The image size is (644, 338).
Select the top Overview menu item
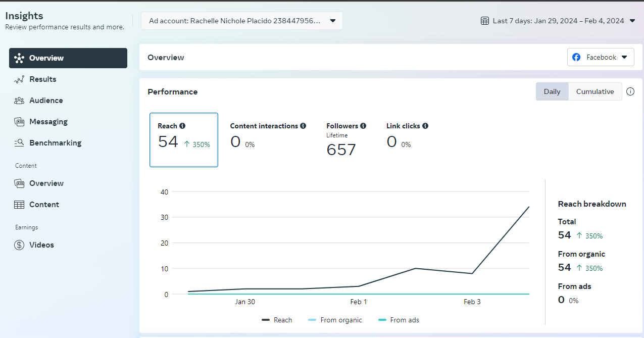point(68,58)
